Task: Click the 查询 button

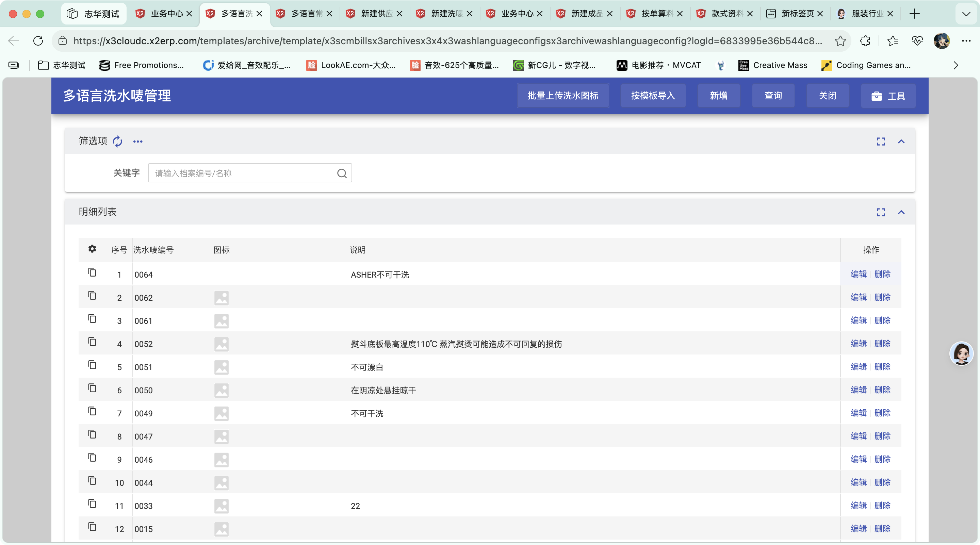Action: pyautogui.click(x=773, y=96)
